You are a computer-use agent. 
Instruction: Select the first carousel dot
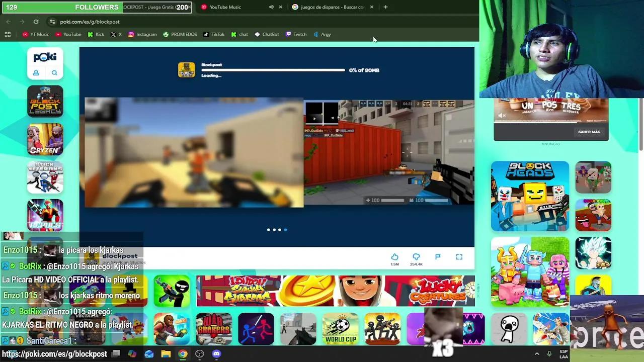click(269, 230)
